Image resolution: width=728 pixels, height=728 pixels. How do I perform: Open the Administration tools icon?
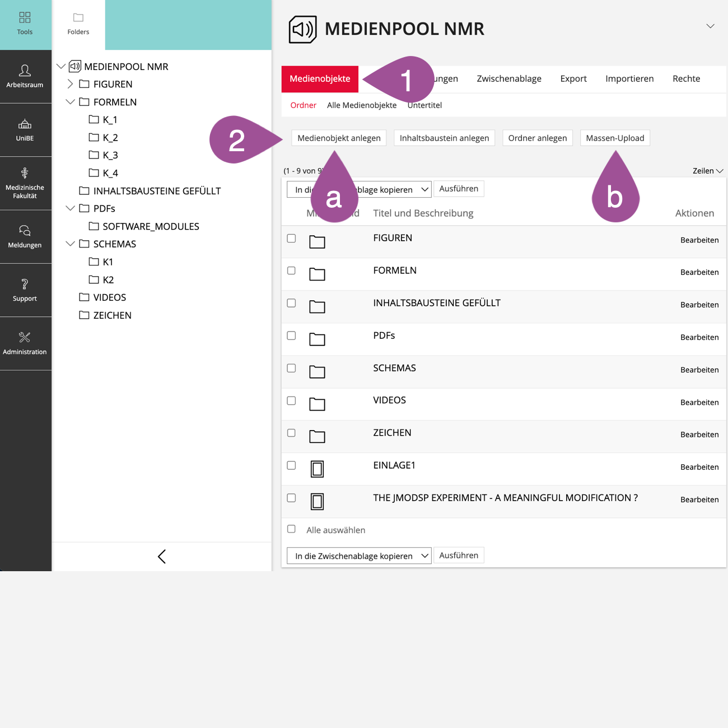pos(25,338)
